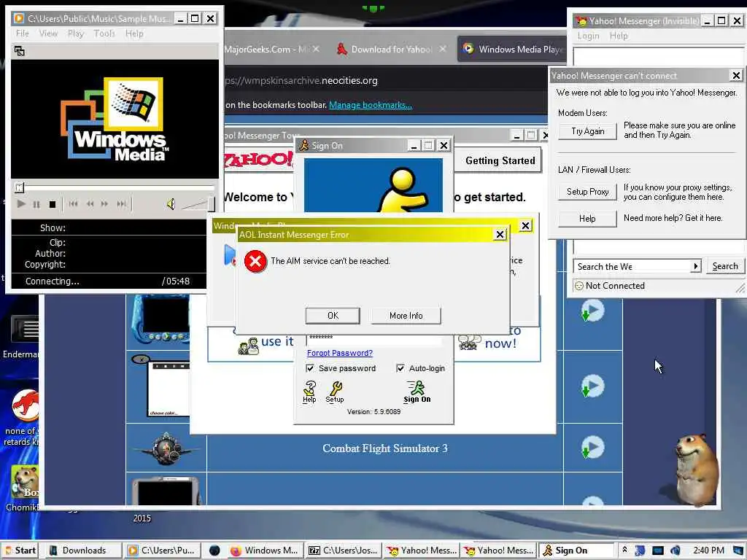Adjust the Media Player volume slider

pyautogui.click(x=198, y=204)
